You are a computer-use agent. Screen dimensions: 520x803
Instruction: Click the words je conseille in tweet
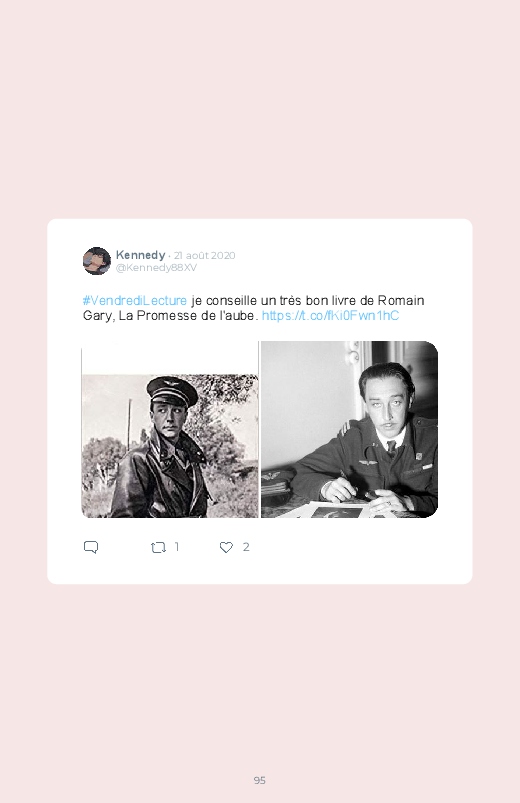(x=224, y=301)
